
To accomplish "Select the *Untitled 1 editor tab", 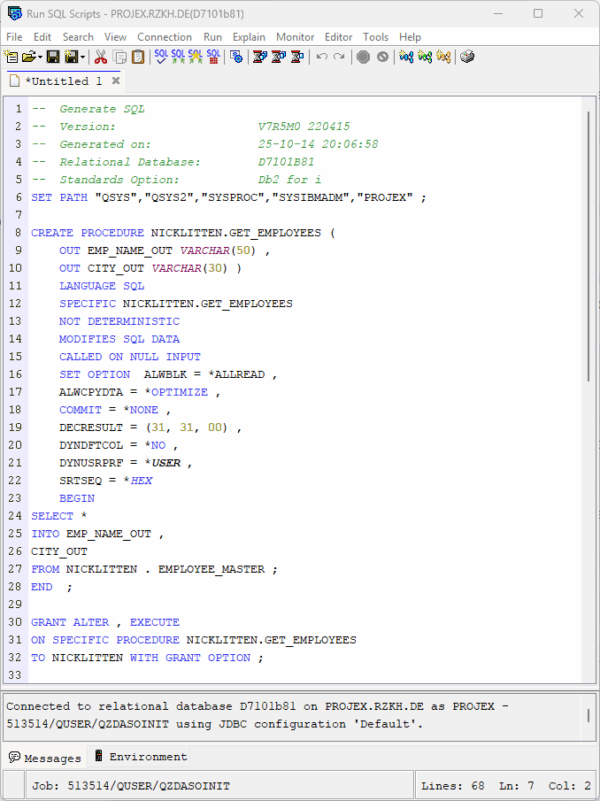I will [x=63, y=81].
